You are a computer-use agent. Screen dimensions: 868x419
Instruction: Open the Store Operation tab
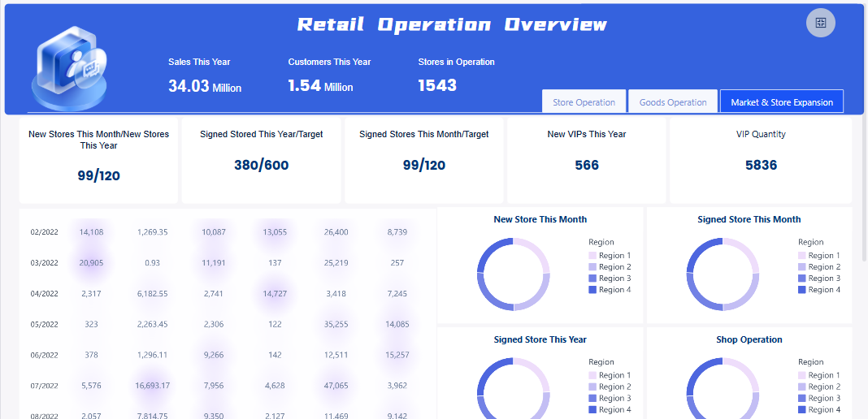584,102
